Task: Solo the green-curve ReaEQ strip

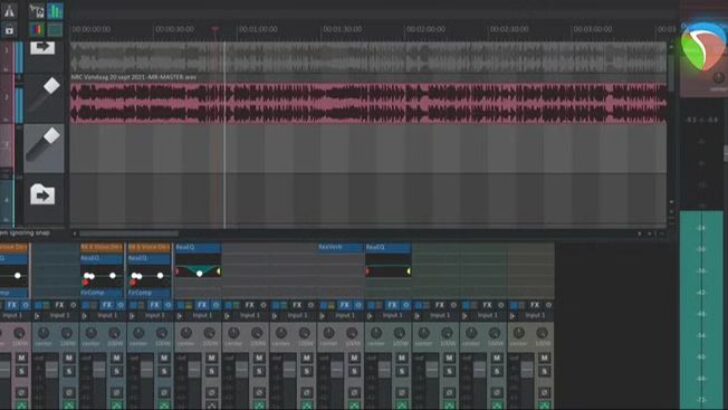Action: (211, 371)
